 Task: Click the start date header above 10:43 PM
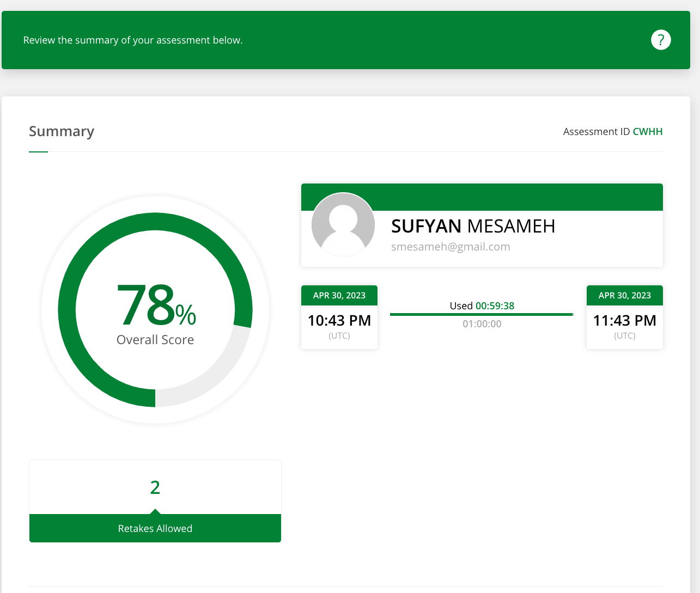coord(339,296)
